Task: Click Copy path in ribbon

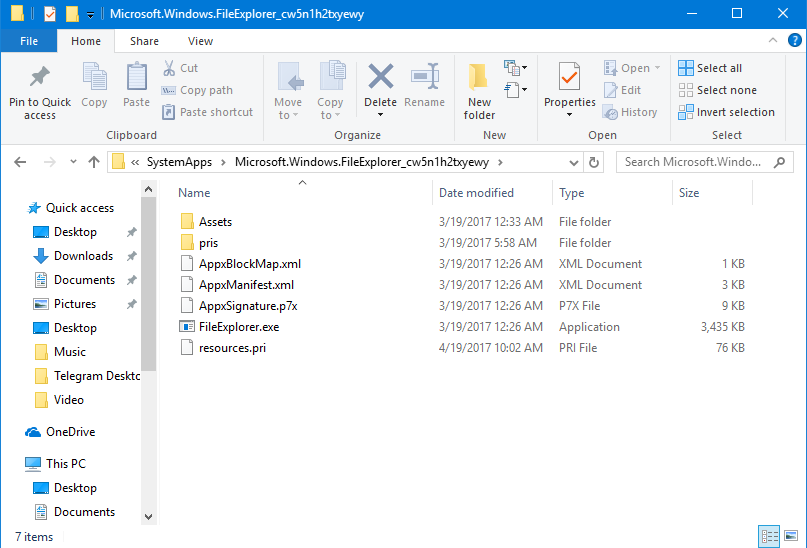Action: [197, 90]
